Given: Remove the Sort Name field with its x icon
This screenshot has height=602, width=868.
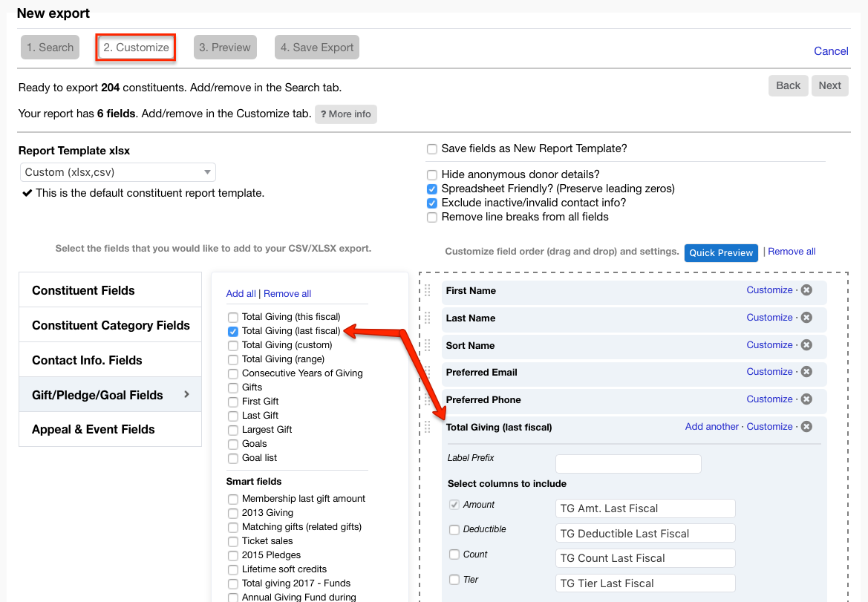Looking at the screenshot, I should [x=806, y=345].
